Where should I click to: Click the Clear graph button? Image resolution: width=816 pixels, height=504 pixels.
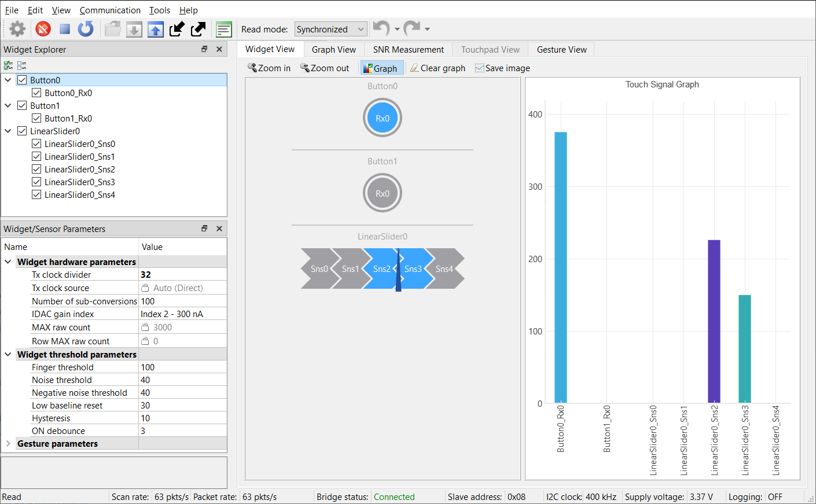(438, 68)
